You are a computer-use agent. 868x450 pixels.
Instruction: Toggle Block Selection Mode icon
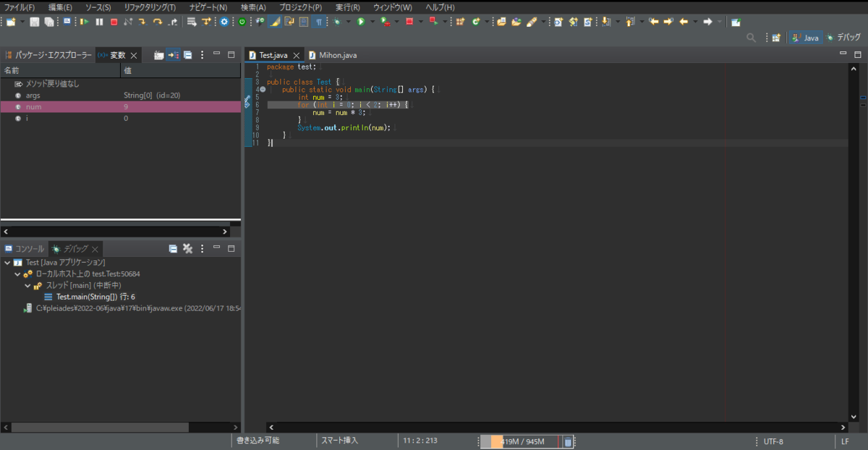(x=304, y=22)
